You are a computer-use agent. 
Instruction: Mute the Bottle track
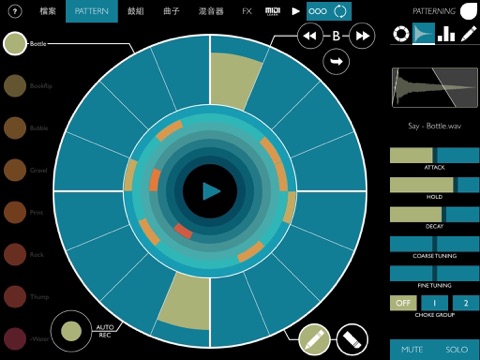[412, 349]
